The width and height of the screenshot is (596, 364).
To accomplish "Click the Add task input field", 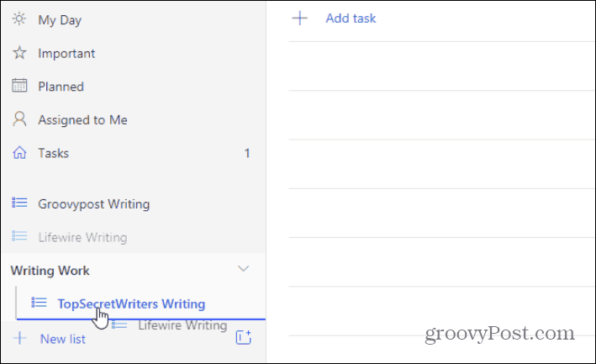I will [441, 18].
